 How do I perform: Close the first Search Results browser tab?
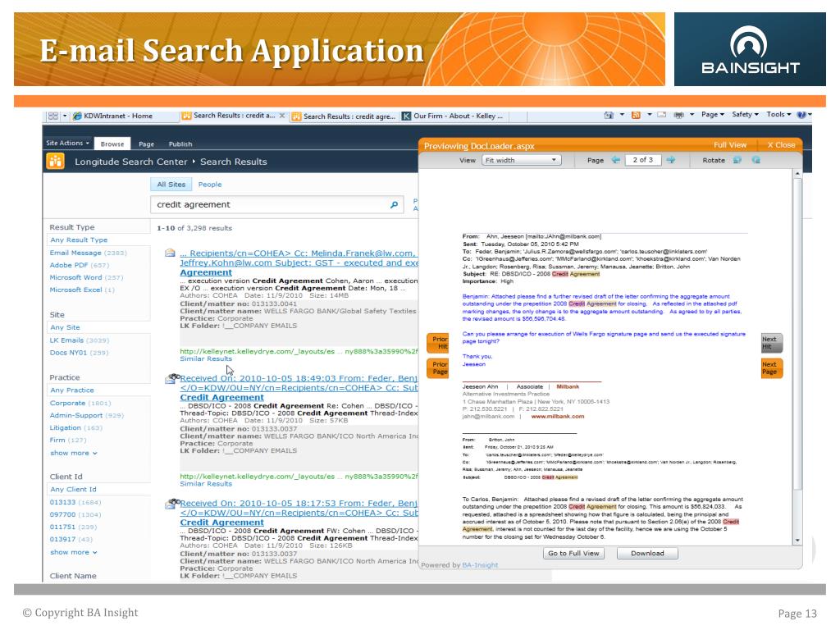point(282,116)
